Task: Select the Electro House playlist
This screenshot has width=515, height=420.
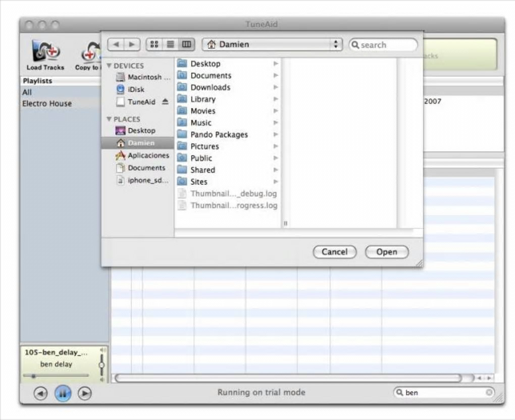Action: [61, 103]
